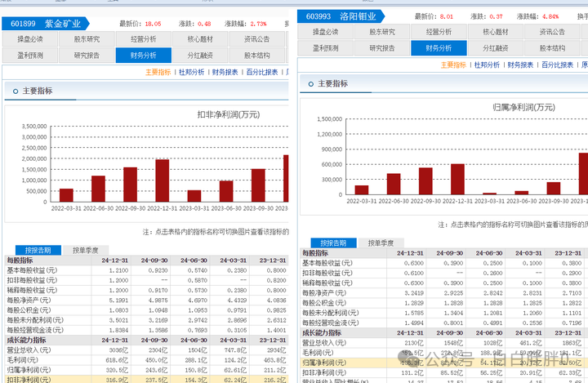This screenshot has width=588, height=383.
Task: Open 分红融资 tab in 洛阳钼业 panel
Action: click(496, 48)
